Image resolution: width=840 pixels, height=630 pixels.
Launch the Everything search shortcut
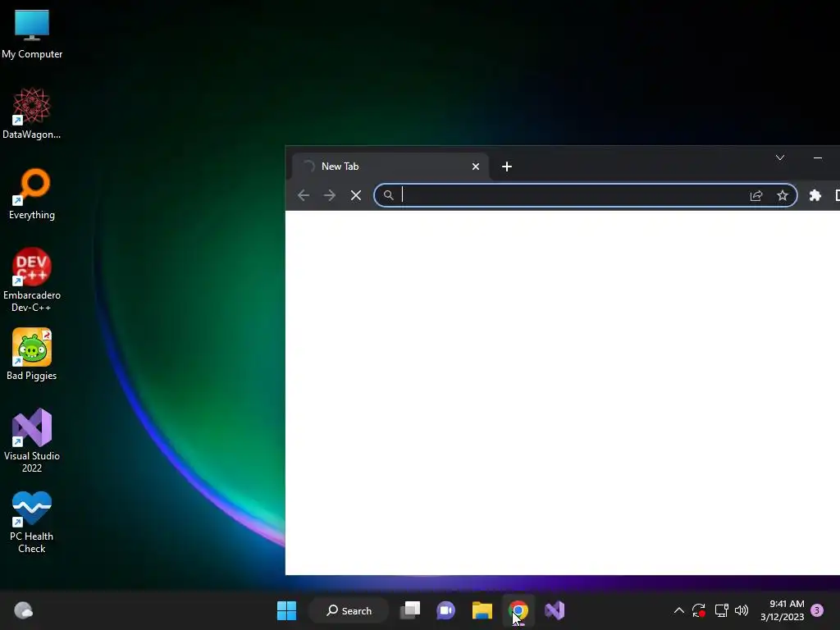(x=32, y=194)
